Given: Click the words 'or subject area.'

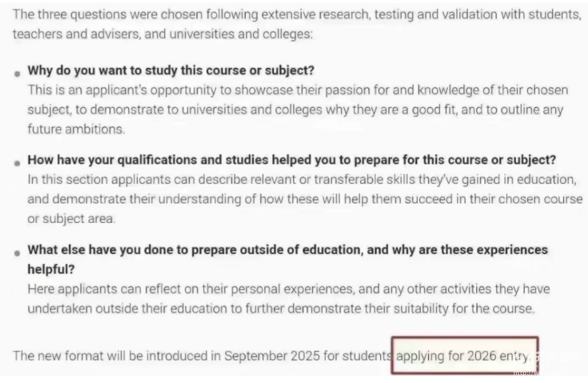Looking at the screenshot, I should (72, 218).
